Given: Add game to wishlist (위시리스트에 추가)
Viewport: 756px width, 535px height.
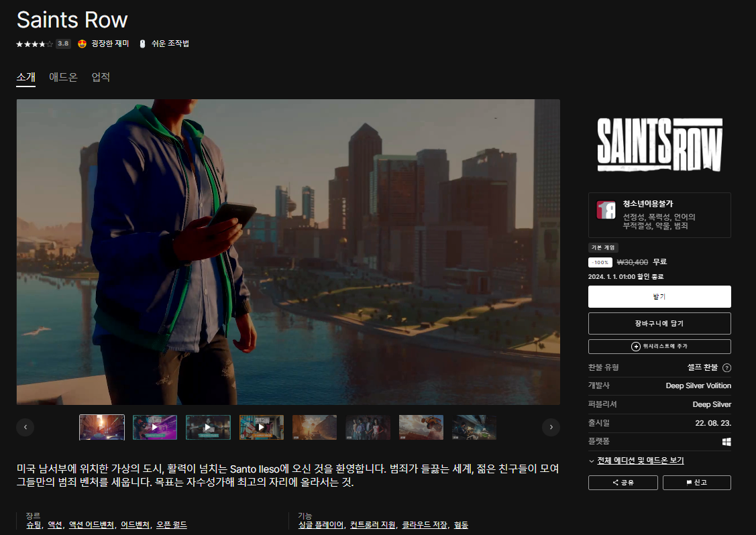Looking at the screenshot, I should (x=659, y=347).
